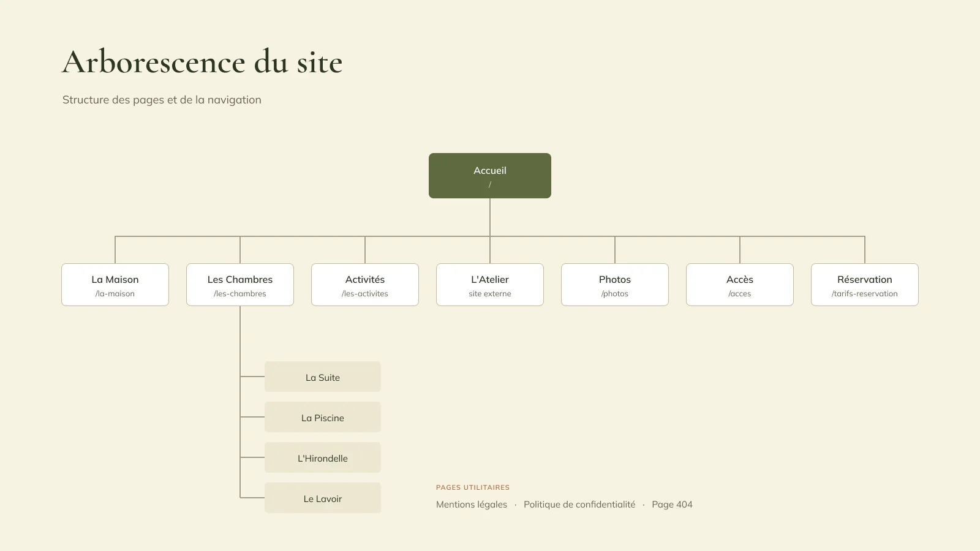Click Politique de confidentialité text
Viewport: 980px width, 551px height.
click(579, 504)
